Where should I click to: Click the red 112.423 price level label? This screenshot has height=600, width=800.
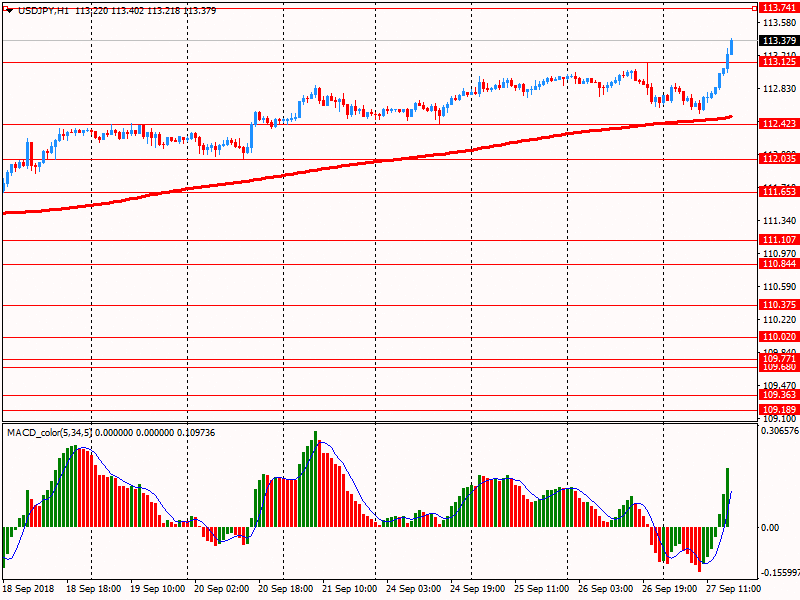click(x=779, y=123)
